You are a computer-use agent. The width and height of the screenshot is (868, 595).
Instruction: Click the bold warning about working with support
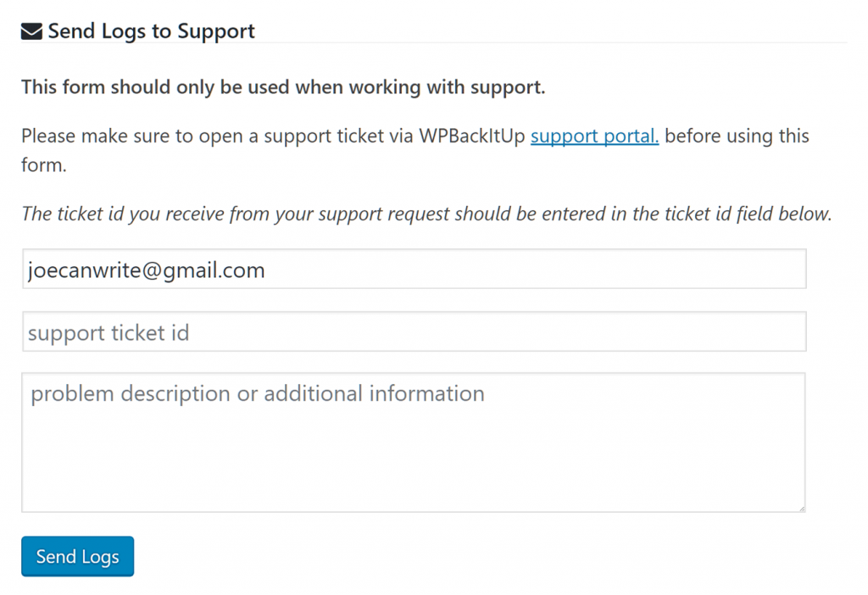point(283,87)
